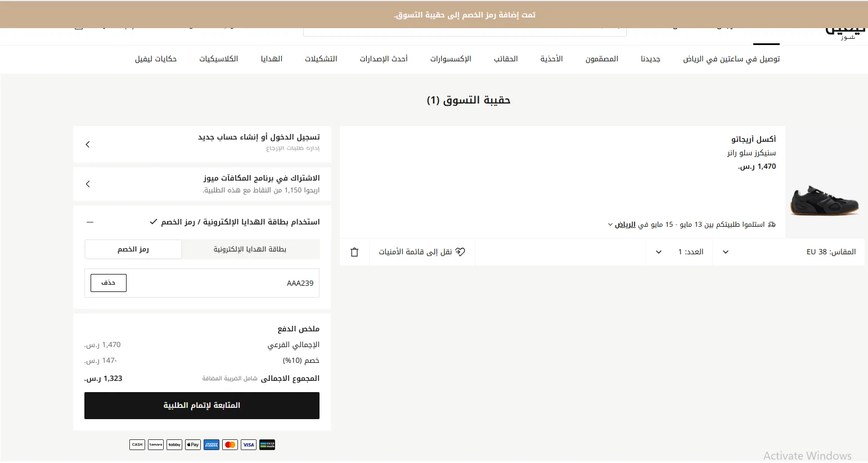
Task: Click the subtotal amount next to الإجمالي الفرعي
Action: coord(102,345)
